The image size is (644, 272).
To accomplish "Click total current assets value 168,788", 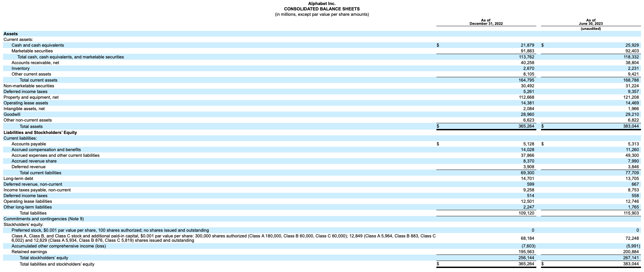I will (x=631, y=80).
